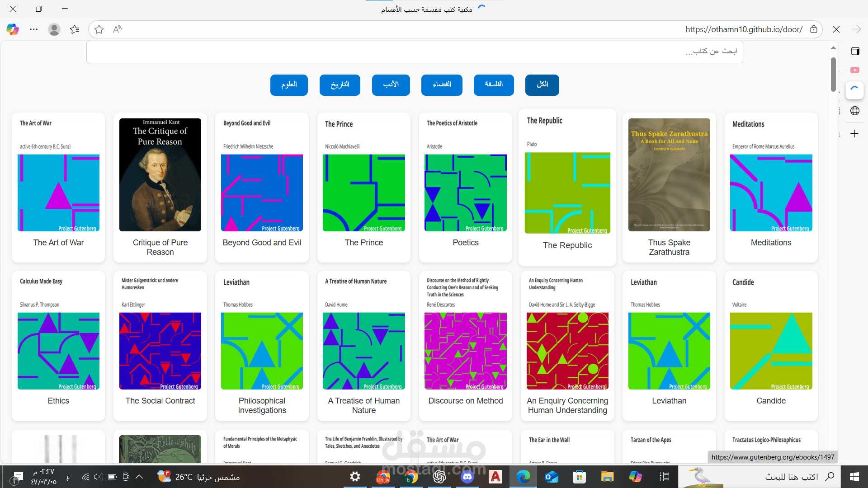The image size is (868, 488).
Task: Open volume control in system tray
Action: 98,477
